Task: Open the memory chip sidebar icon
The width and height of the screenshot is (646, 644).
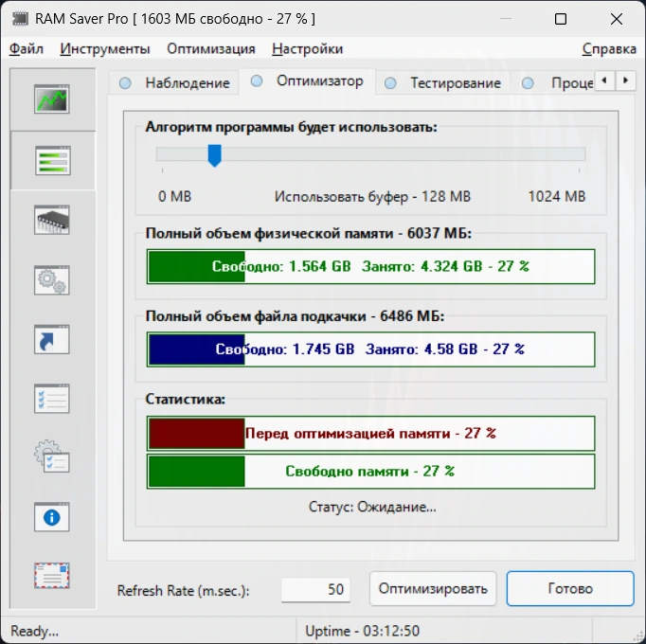Action: pos(52,220)
